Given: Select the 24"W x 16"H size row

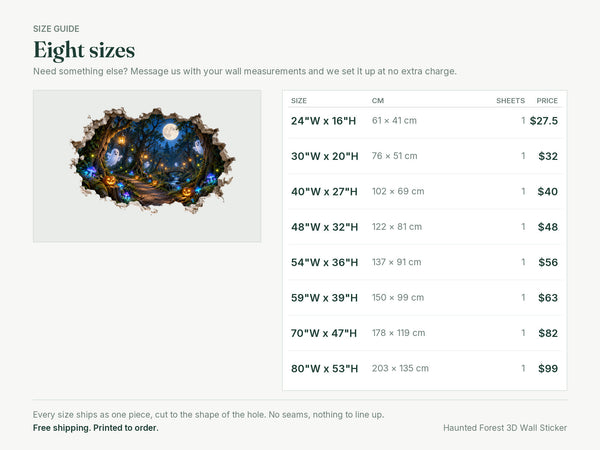Looking at the screenshot, I should 425,121.
